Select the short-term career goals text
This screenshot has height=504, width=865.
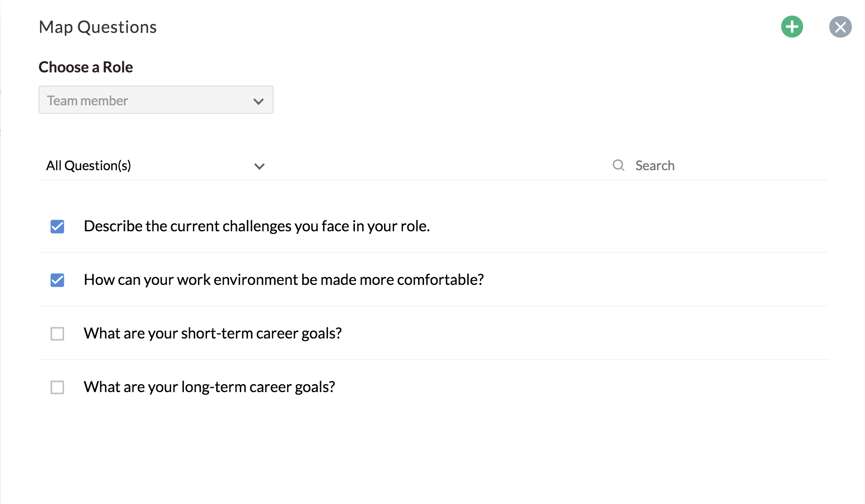point(212,333)
